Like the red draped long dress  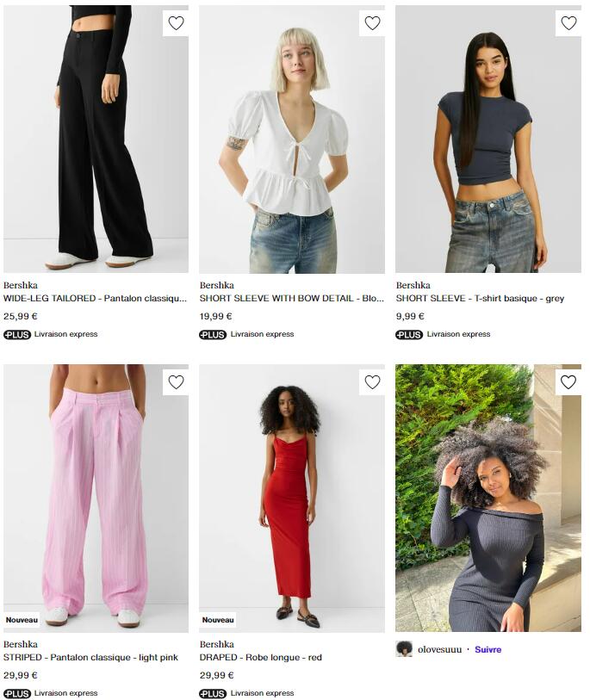click(372, 382)
